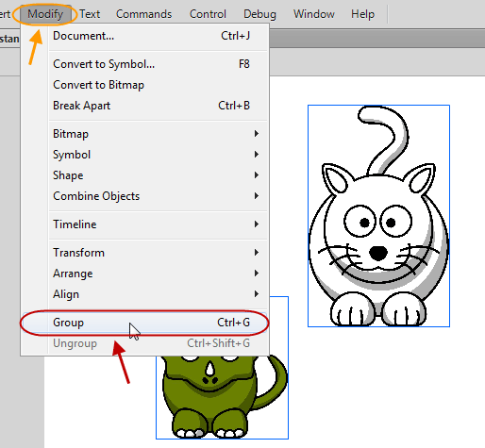Open the Help menu
This screenshot has width=485, height=448.
(x=362, y=14)
